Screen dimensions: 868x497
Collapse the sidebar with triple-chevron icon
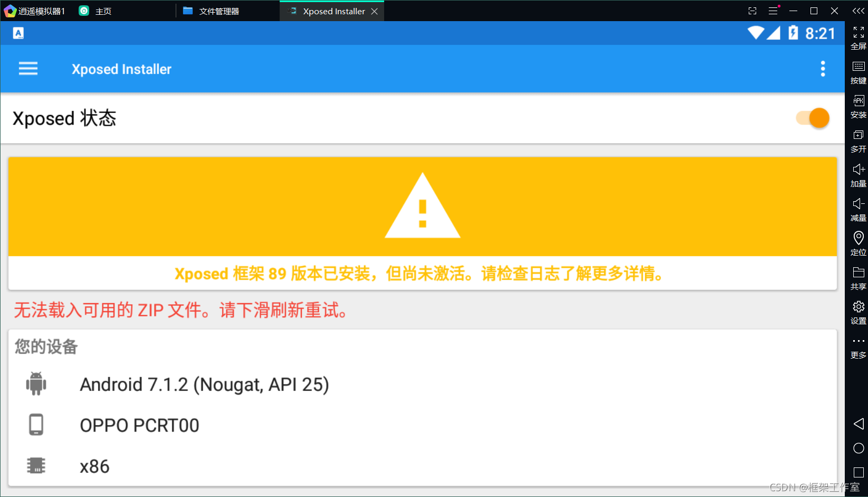tap(859, 11)
